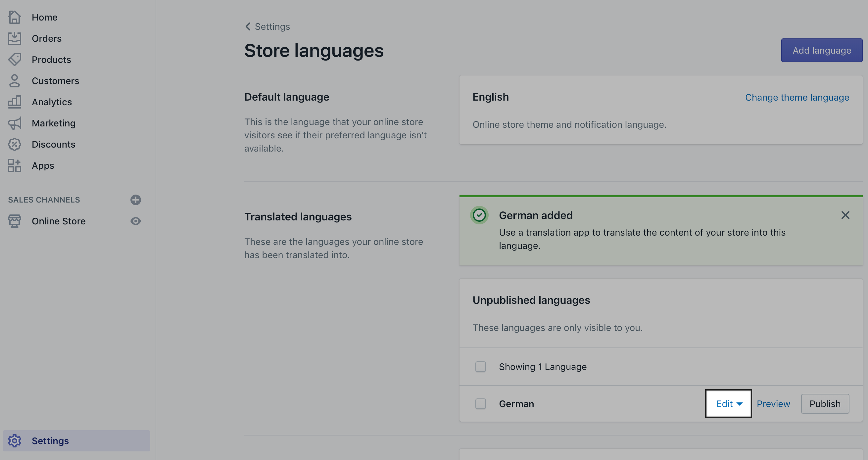
Task: Click the Discounts icon in sidebar
Action: tap(15, 144)
